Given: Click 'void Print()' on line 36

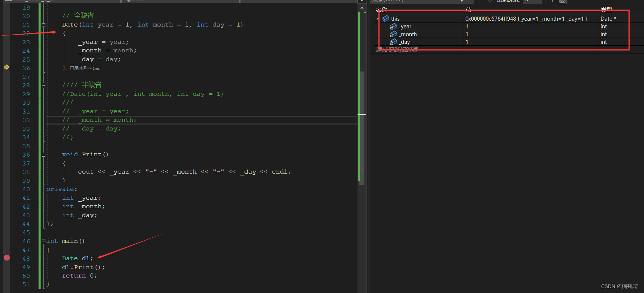Looking at the screenshot, I should tap(85, 154).
